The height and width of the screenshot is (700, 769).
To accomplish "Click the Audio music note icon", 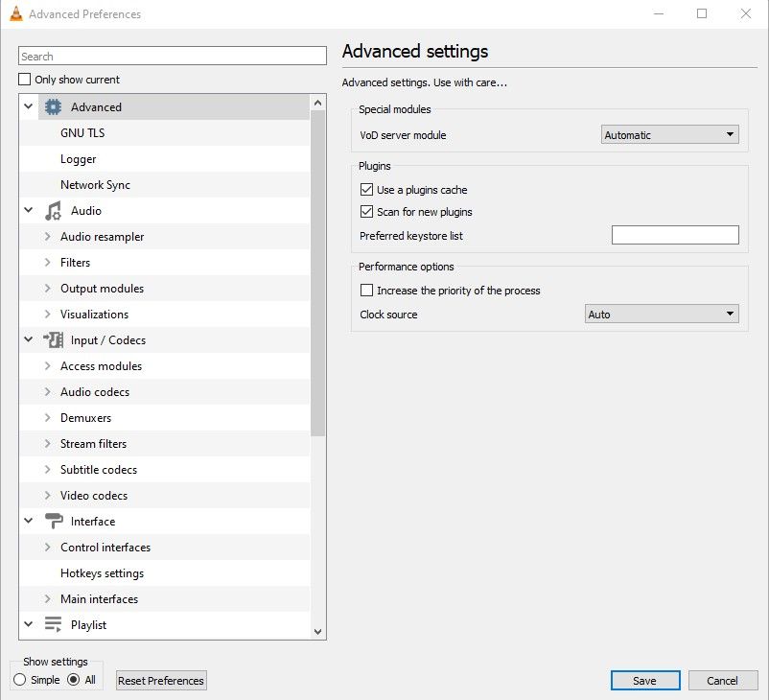I will coord(54,211).
